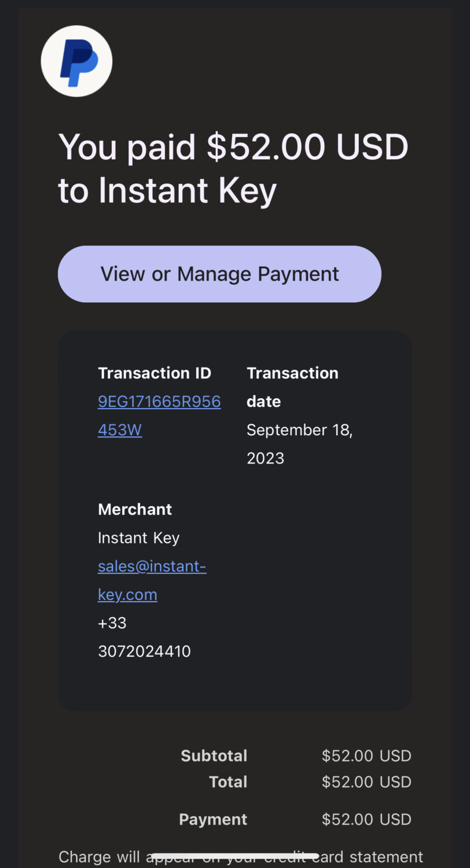
Task: Tap the Total amount $52.00 USD
Action: point(366,782)
